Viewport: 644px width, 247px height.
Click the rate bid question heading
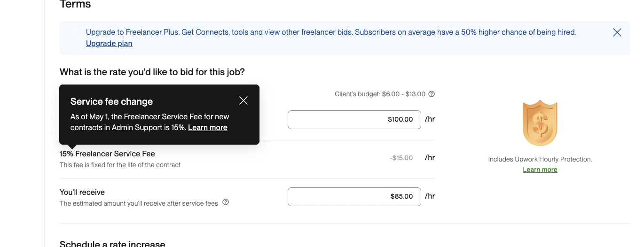pyautogui.click(x=152, y=72)
